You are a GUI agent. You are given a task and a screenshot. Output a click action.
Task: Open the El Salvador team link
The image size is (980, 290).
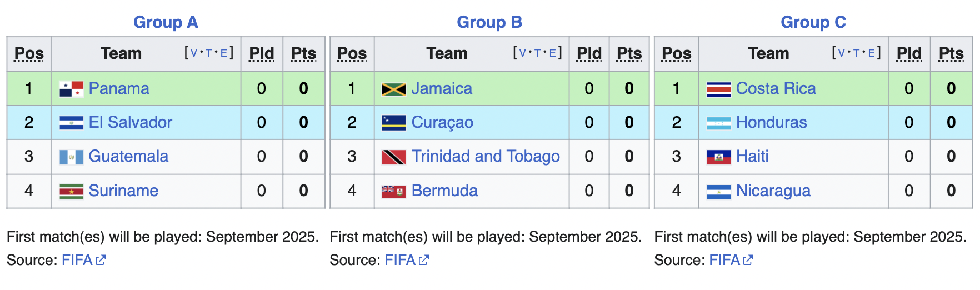131,122
